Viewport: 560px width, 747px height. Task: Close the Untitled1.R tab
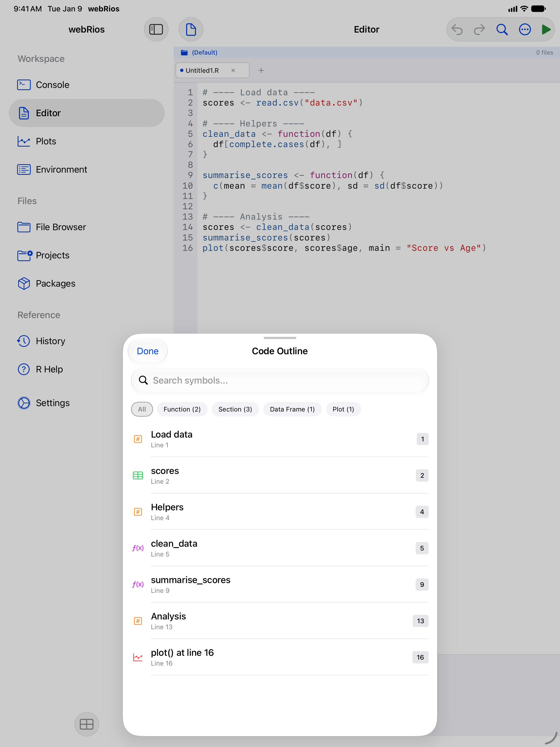[x=233, y=70]
